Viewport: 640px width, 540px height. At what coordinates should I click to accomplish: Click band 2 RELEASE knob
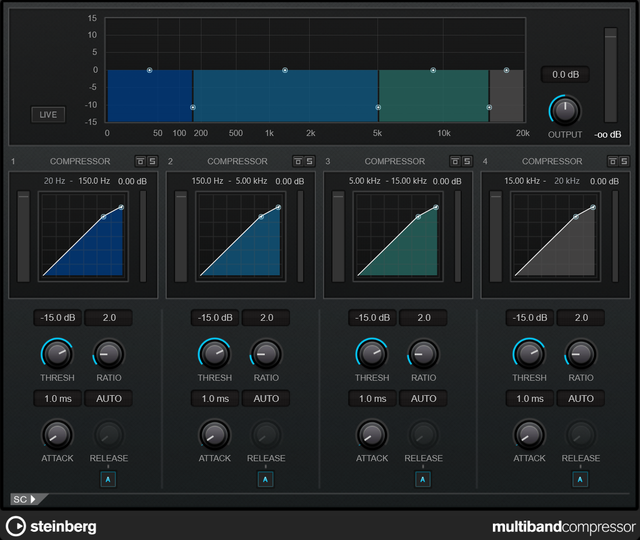tap(266, 435)
